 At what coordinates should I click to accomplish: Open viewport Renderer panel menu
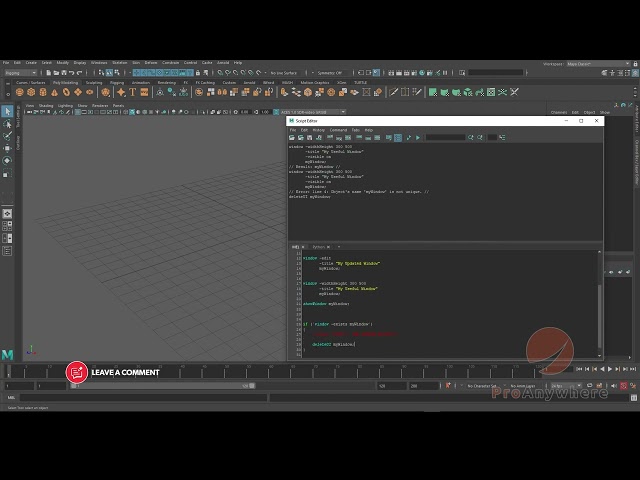(x=100, y=106)
